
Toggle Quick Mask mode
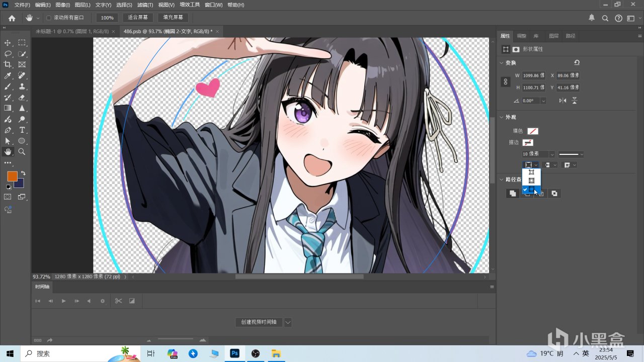coord(8,197)
